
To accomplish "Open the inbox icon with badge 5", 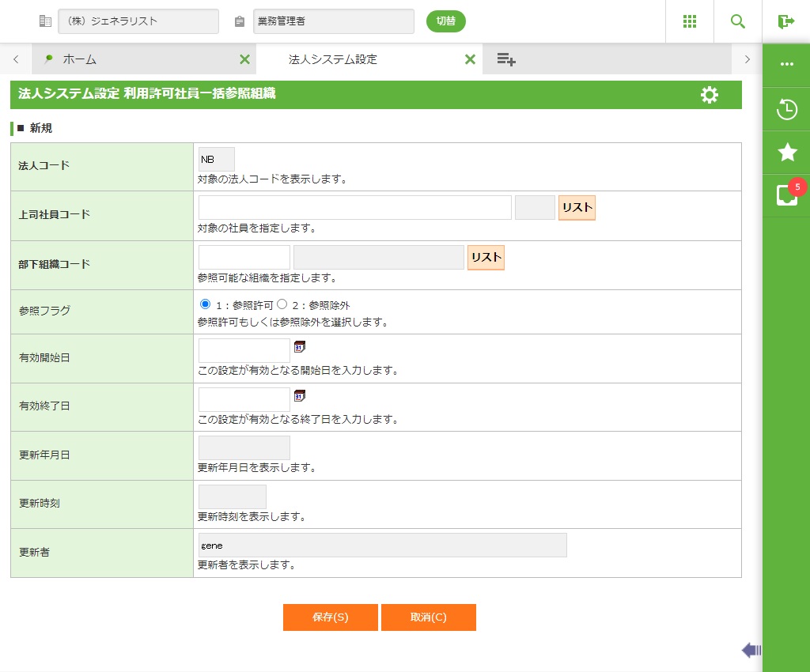I will click(x=786, y=194).
